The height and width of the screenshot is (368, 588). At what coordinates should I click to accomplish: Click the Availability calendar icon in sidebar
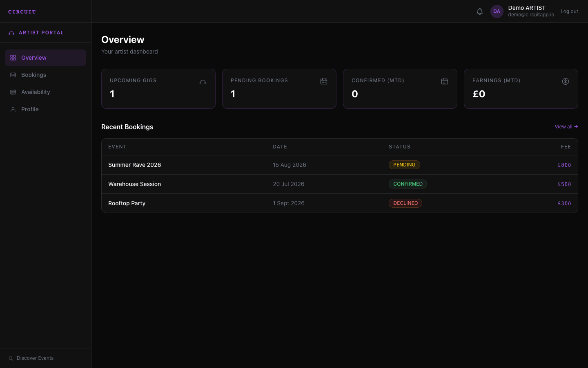tap(13, 92)
